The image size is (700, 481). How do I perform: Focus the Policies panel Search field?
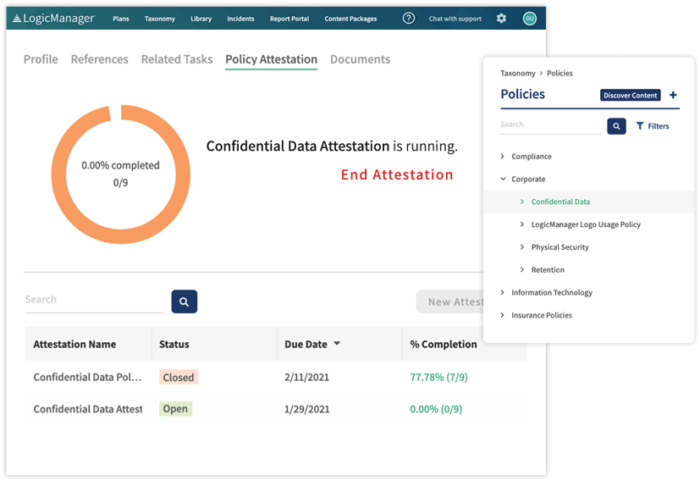[551, 125]
